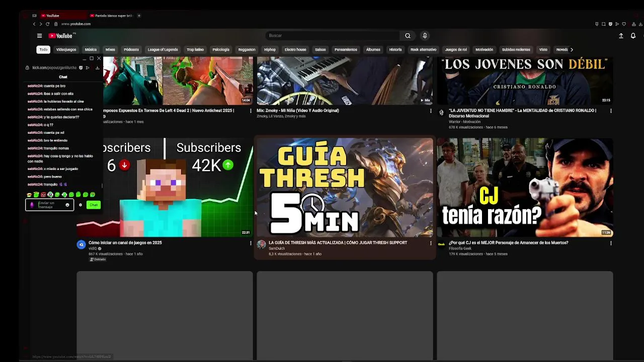The image size is (644, 362).
Task: Click the vidIQ channel avatar
Action: (x=81, y=244)
